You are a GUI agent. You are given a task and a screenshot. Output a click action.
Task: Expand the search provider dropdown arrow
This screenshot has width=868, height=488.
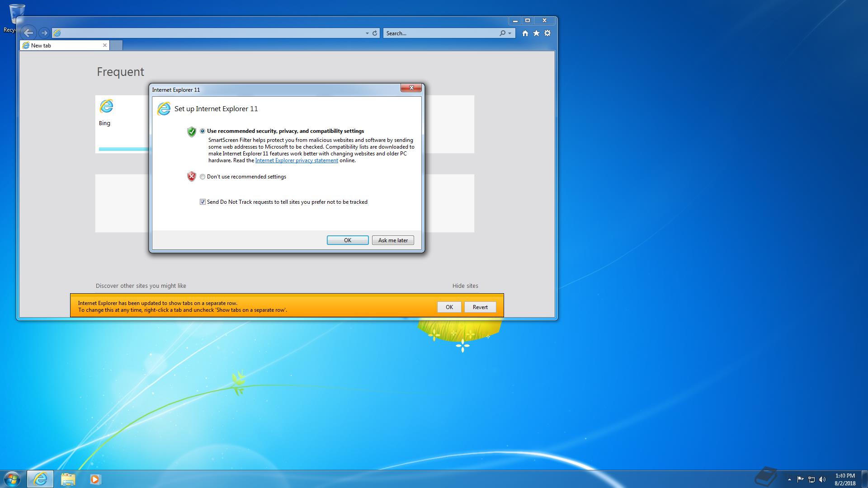click(x=510, y=33)
